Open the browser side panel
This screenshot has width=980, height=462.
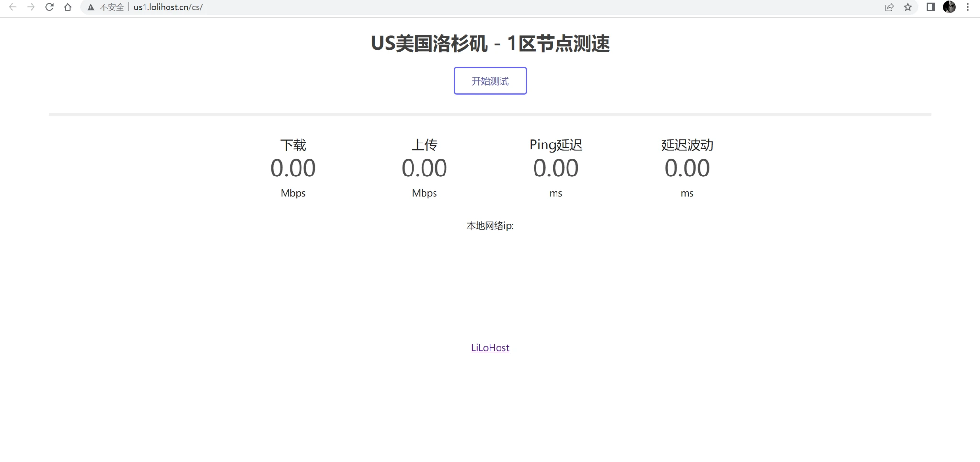pos(931,7)
